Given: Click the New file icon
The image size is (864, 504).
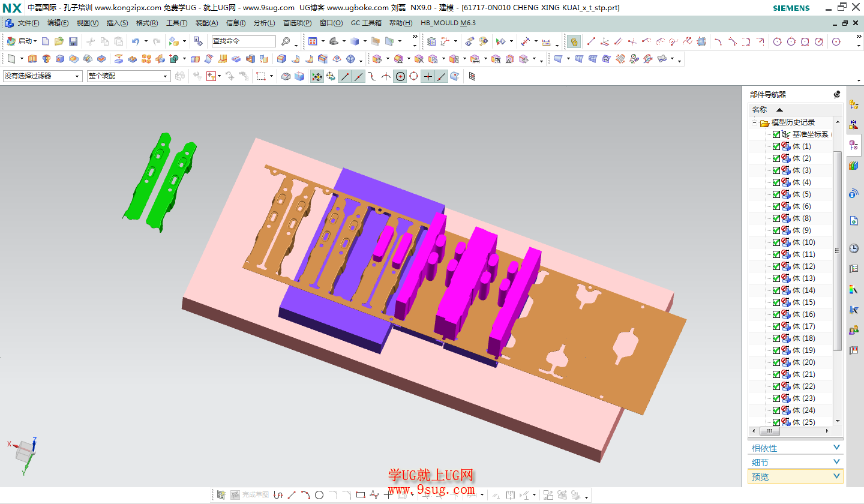Looking at the screenshot, I should click(x=46, y=41).
